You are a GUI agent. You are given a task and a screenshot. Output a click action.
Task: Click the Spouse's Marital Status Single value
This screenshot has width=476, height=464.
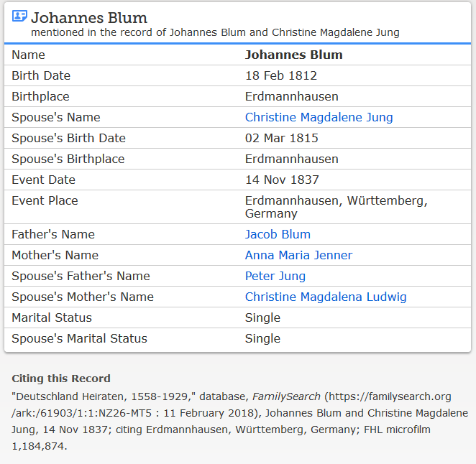click(x=262, y=338)
